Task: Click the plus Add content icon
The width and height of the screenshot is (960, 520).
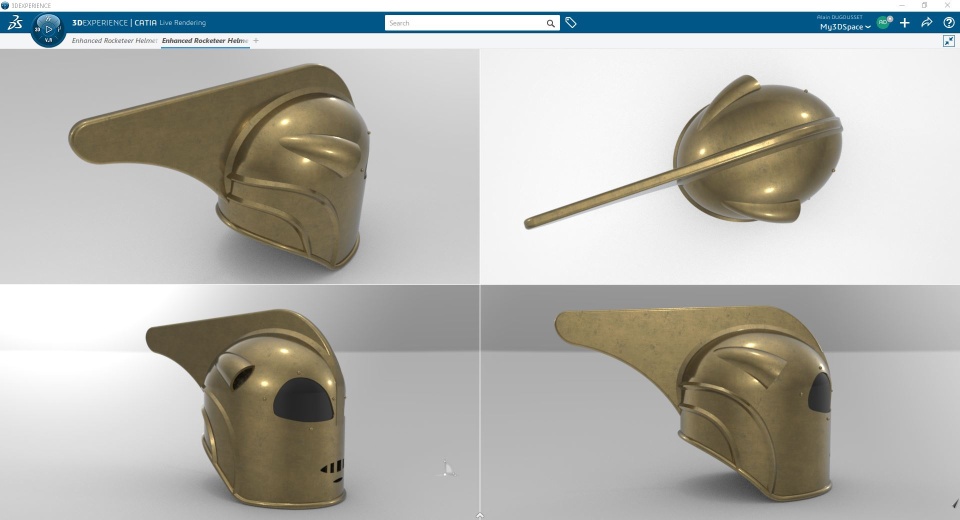Action: click(904, 23)
